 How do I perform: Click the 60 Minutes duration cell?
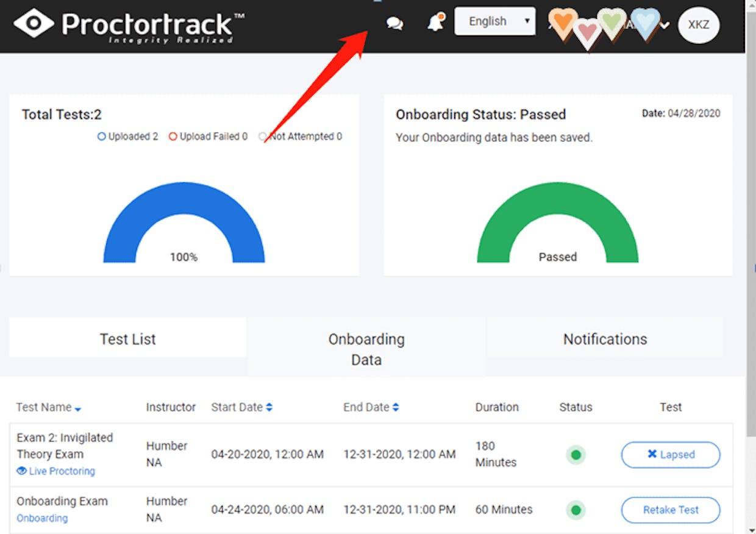[504, 510]
